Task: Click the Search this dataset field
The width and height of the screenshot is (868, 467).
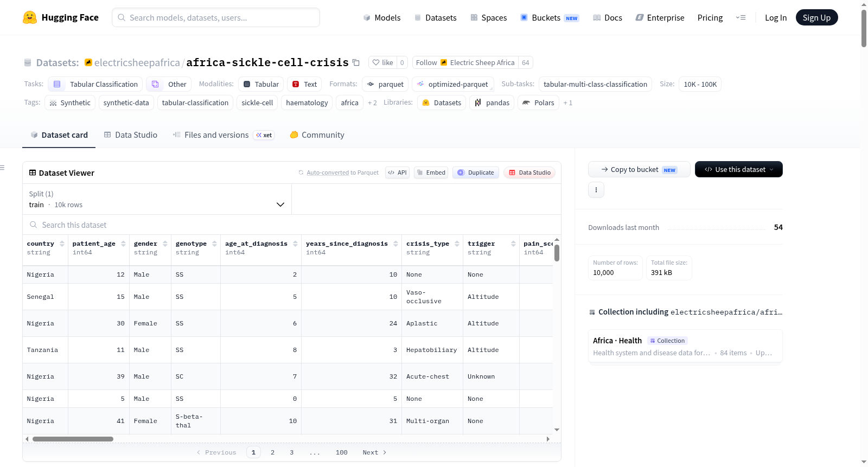Action: pos(292,225)
